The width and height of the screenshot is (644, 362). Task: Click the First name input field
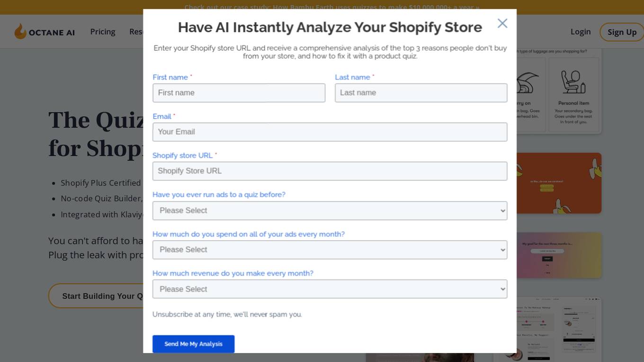(x=239, y=93)
